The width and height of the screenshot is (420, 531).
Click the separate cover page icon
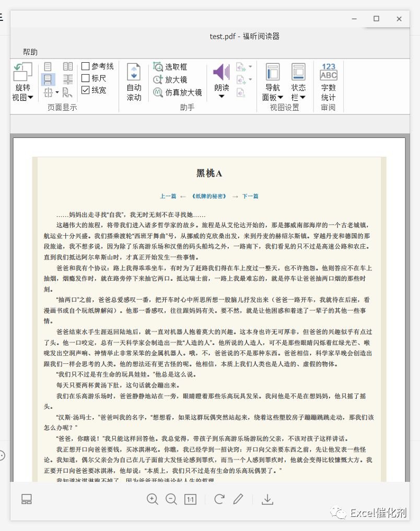tap(67, 92)
